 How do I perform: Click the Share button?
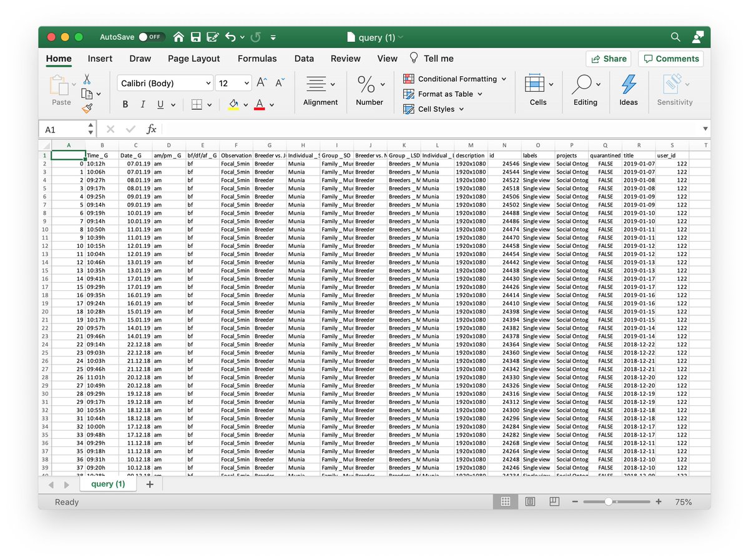click(x=608, y=59)
